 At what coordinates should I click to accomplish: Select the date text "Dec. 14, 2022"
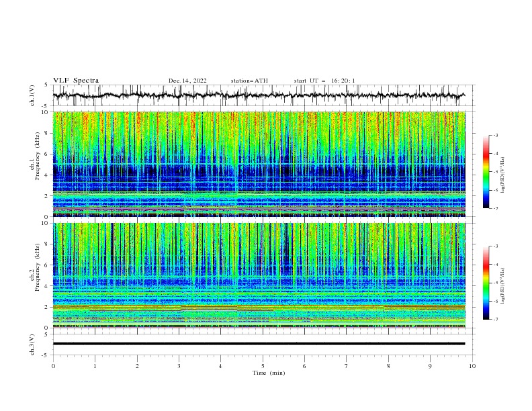click(x=187, y=81)
